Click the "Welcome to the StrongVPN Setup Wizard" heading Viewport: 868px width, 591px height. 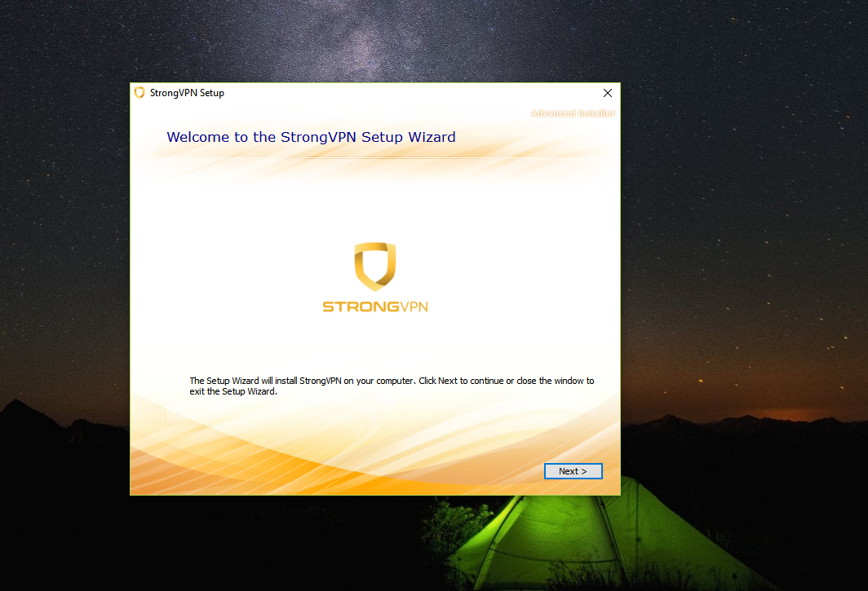(x=311, y=137)
